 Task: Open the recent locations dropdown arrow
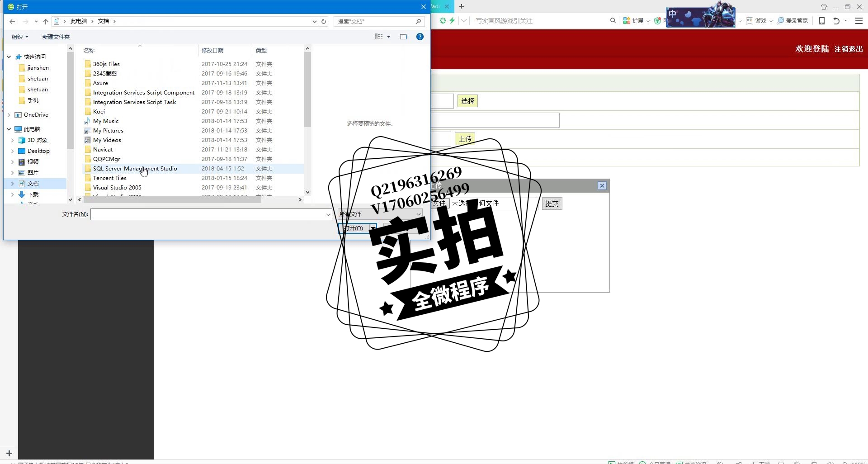(36, 21)
